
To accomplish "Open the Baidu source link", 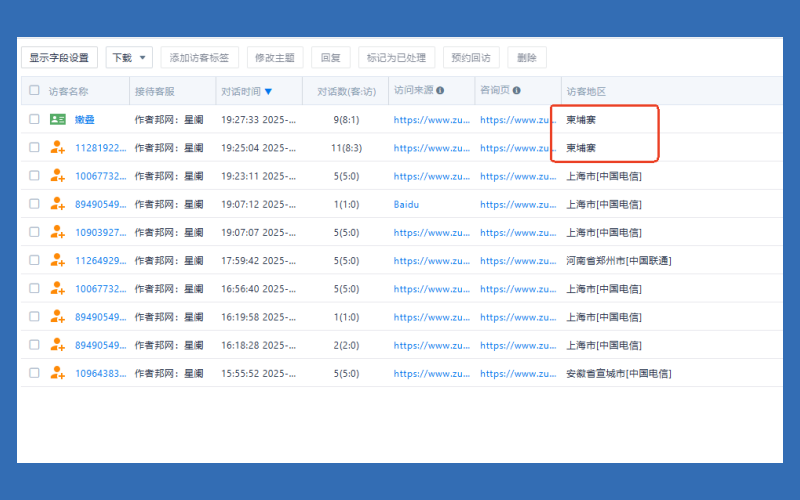I will click(x=407, y=204).
